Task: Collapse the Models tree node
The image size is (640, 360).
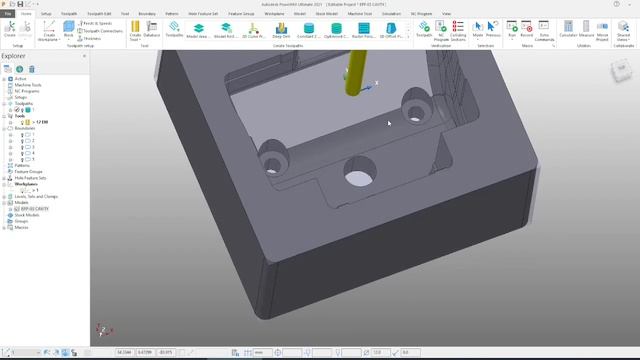Action: 4,202
